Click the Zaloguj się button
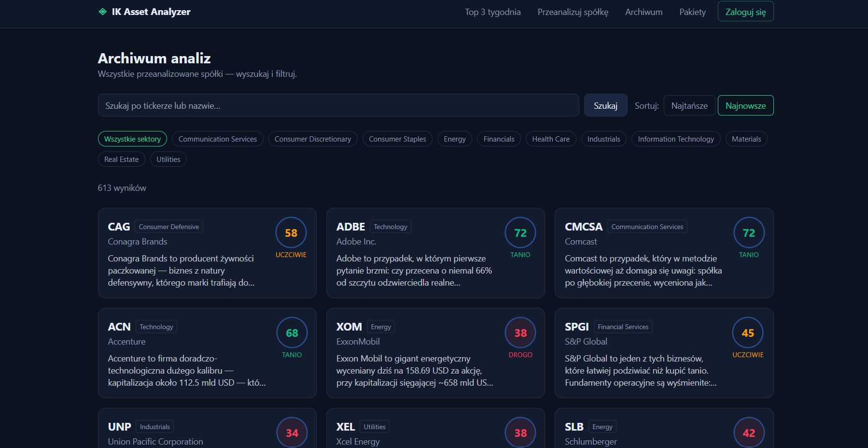The width and height of the screenshot is (868, 448). coord(745,12)
